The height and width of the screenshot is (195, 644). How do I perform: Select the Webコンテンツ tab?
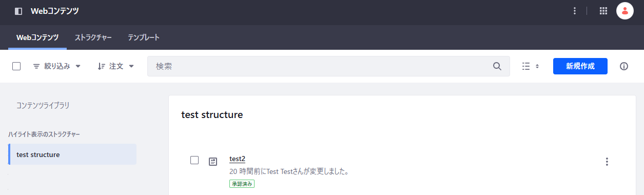37,37
